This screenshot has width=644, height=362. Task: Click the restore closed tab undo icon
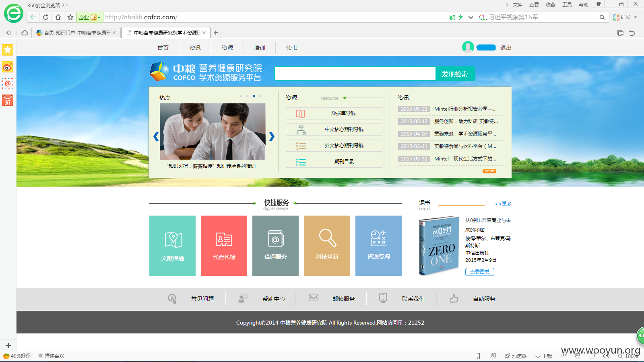(x=632, y=33)
